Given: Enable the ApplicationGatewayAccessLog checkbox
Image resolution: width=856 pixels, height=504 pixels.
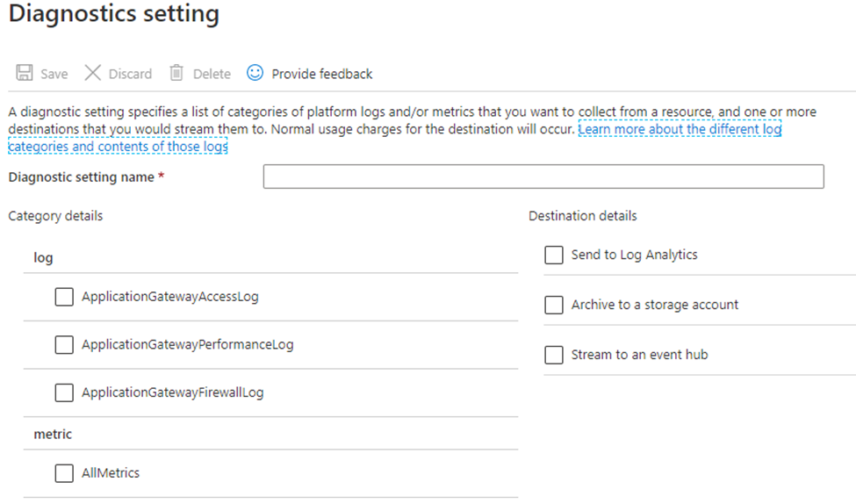Looking at the screenshot, I should (64, 297).
